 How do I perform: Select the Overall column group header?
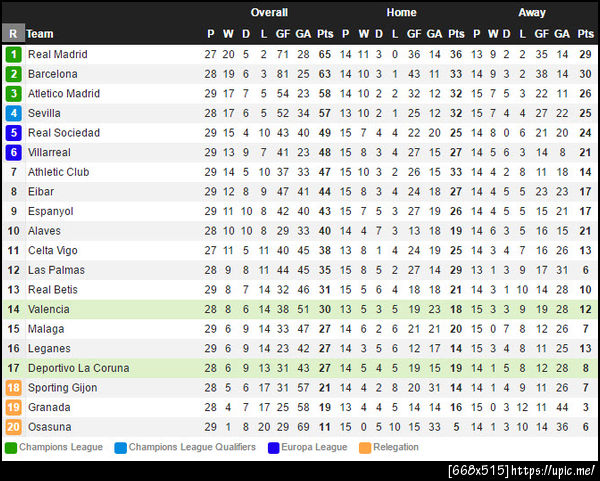tap(269, 13)
